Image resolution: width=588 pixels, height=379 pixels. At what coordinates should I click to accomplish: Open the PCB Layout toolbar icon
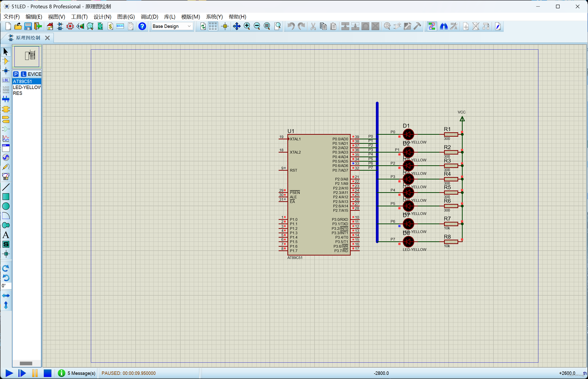(x=70, y=26)
